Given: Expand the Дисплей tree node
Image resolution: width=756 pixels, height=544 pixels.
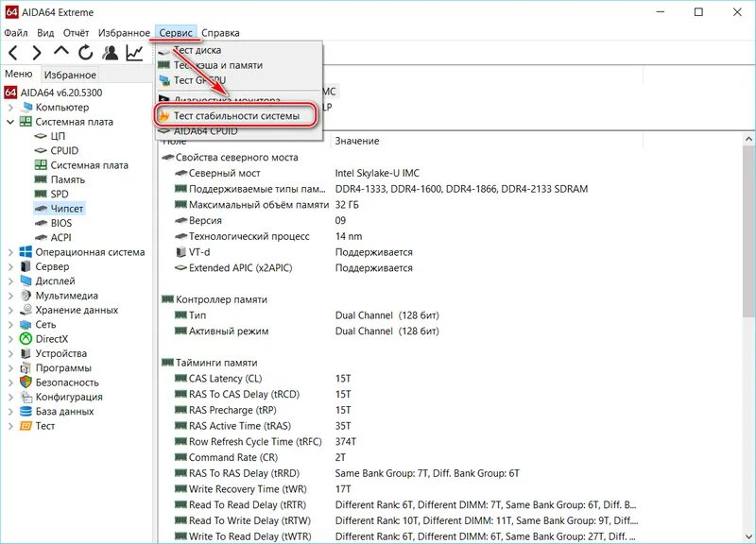Looking at the screenshot, I should (10, 280).
